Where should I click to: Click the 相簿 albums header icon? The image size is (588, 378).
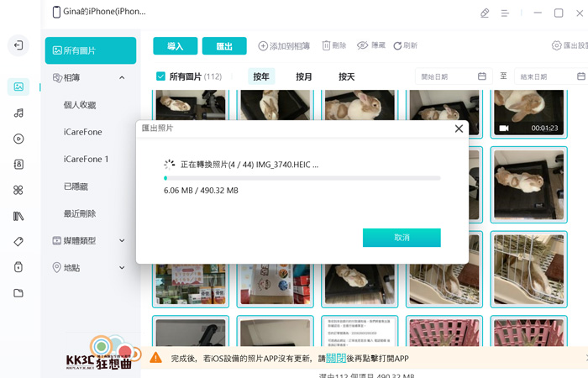point(57,77)
